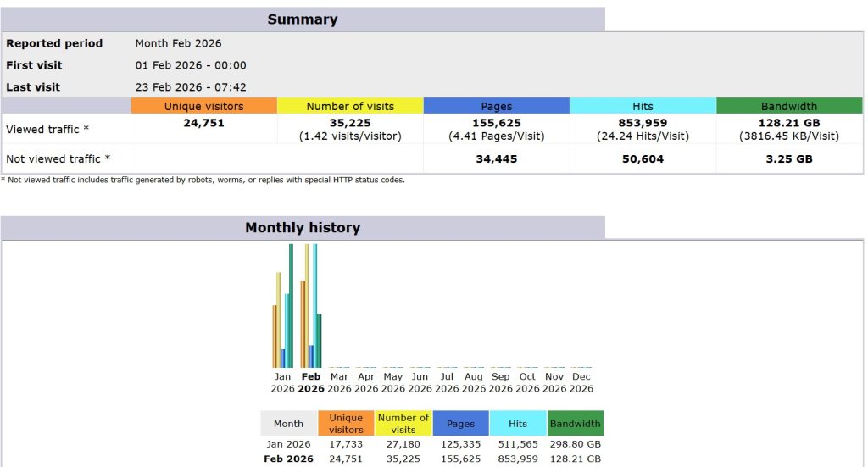Click Unique visitors header in Monthly history table
This screenshot has width=868, height=467.
point(346,424)
